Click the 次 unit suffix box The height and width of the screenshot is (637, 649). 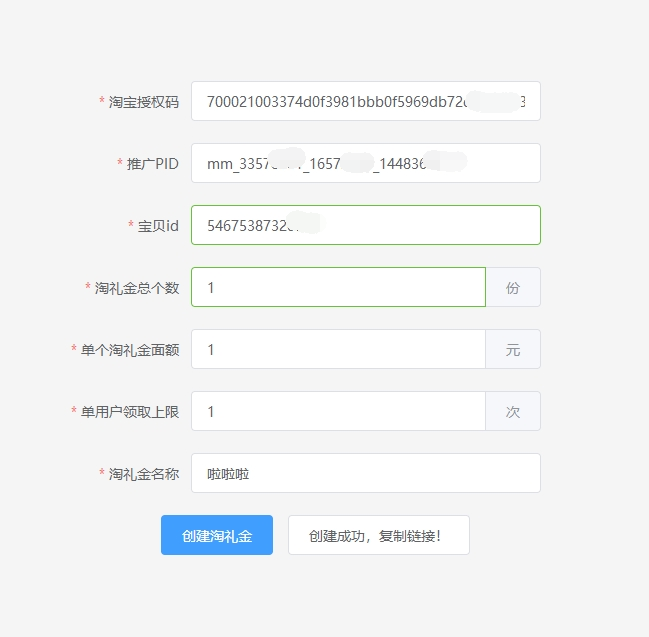tap(513, 411)
